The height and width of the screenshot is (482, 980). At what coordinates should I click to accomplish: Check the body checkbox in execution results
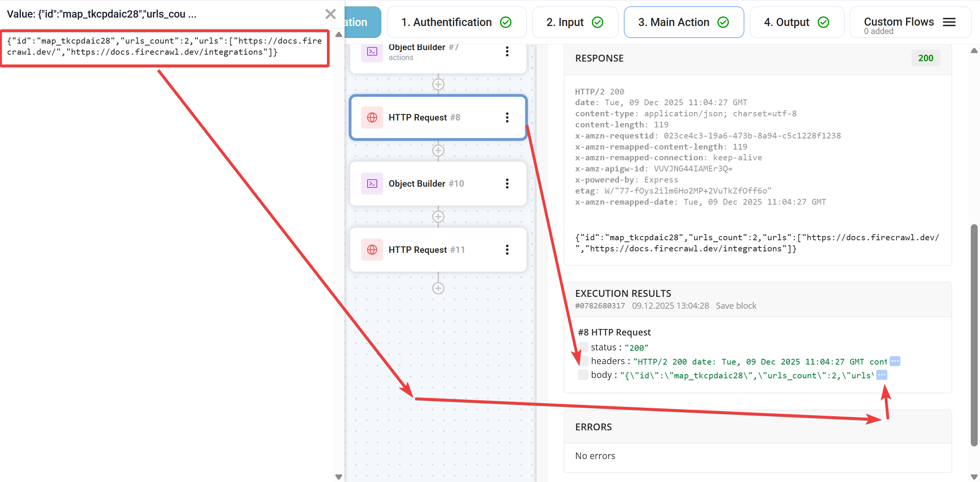(583, 375)
